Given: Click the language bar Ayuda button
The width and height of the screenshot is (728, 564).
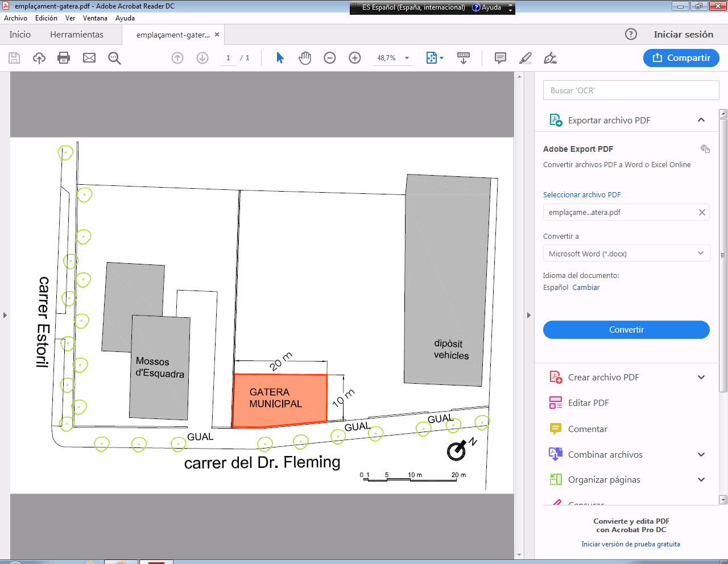Looking at the screenshot, I should point(487,7).
